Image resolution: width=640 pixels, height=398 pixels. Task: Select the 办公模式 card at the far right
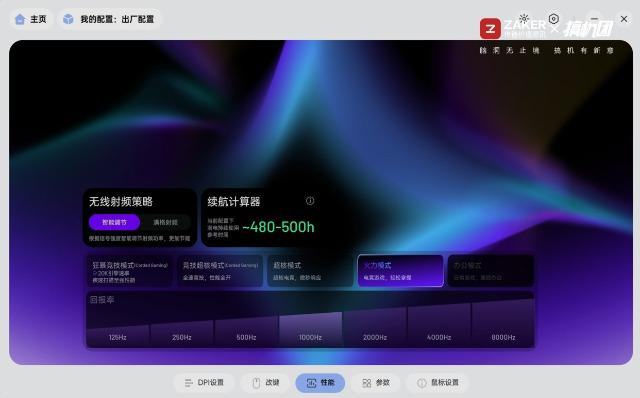(491, 271)
